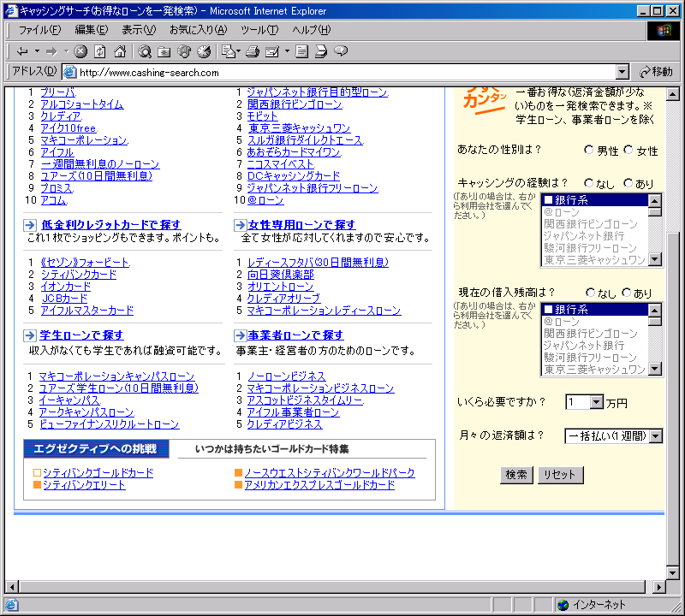The height and width of the screenshot is (616, 685).
Task: Open the 編集 menu
Action: pos(91,30)
